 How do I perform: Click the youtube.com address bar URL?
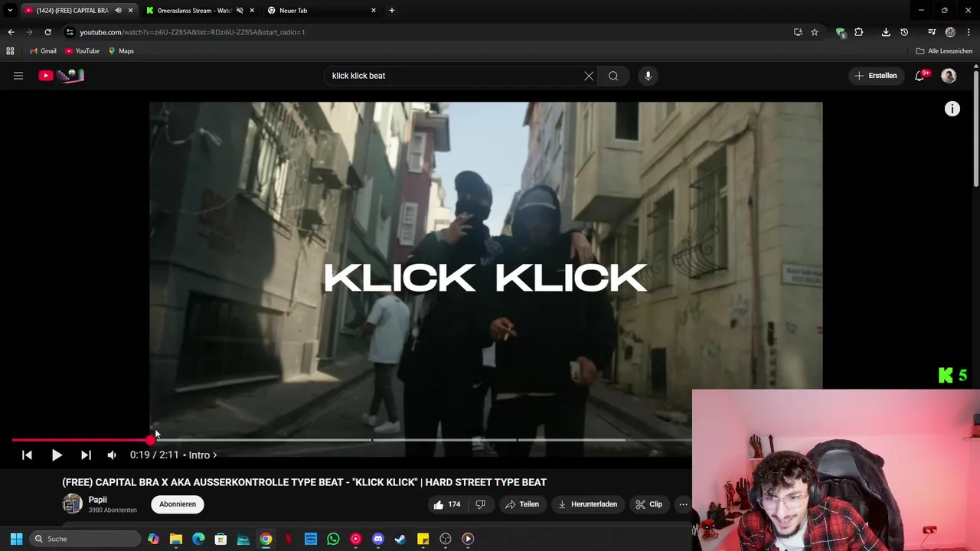(192, 32)
